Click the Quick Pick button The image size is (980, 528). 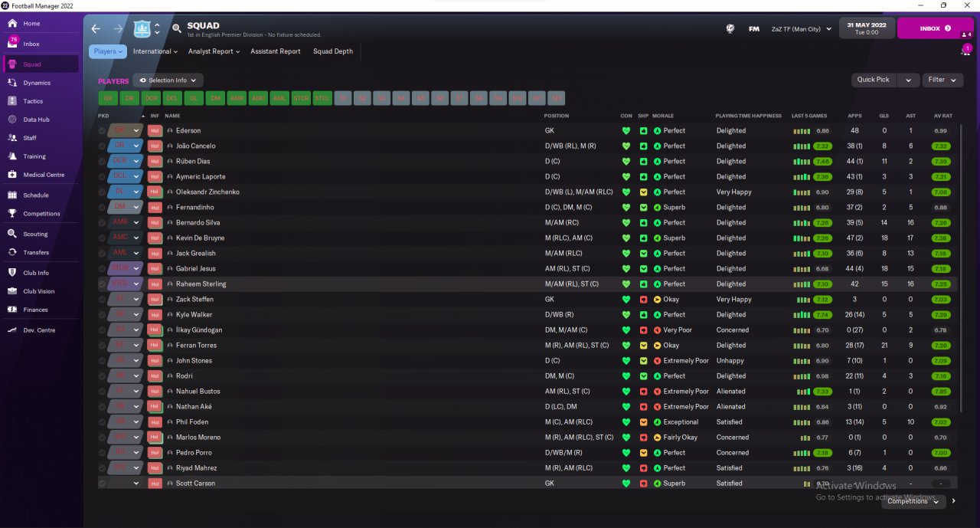(874, 80)
